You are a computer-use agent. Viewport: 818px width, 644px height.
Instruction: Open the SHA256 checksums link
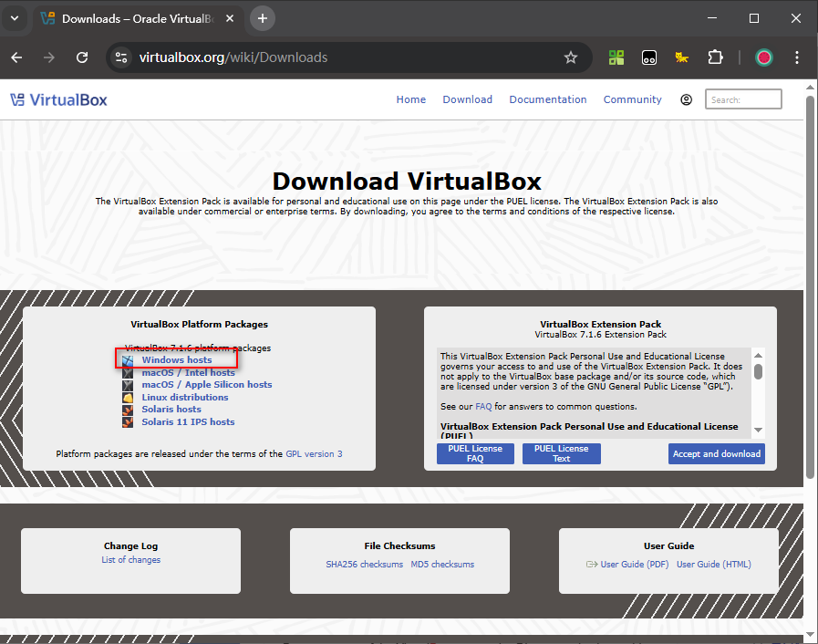(365, 564)
